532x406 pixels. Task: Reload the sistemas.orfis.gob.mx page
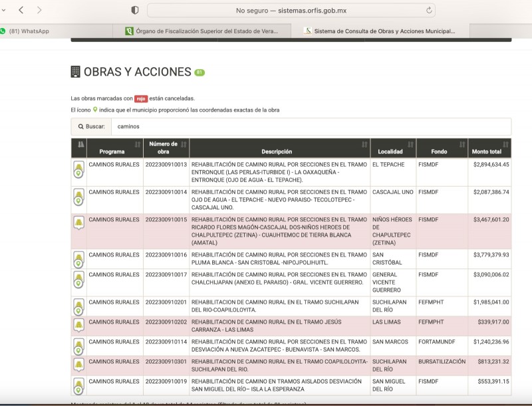pos(429,10)
